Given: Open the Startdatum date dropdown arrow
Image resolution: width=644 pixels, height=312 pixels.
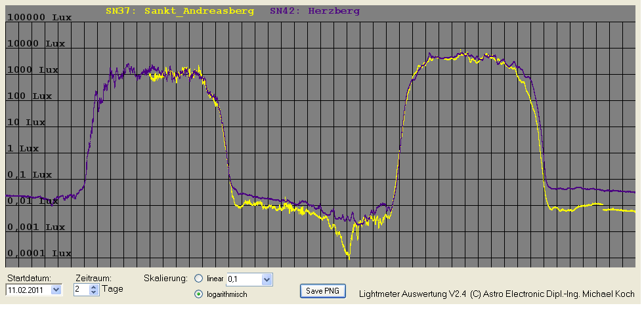Looking at the screenshot, I should 56,290.
